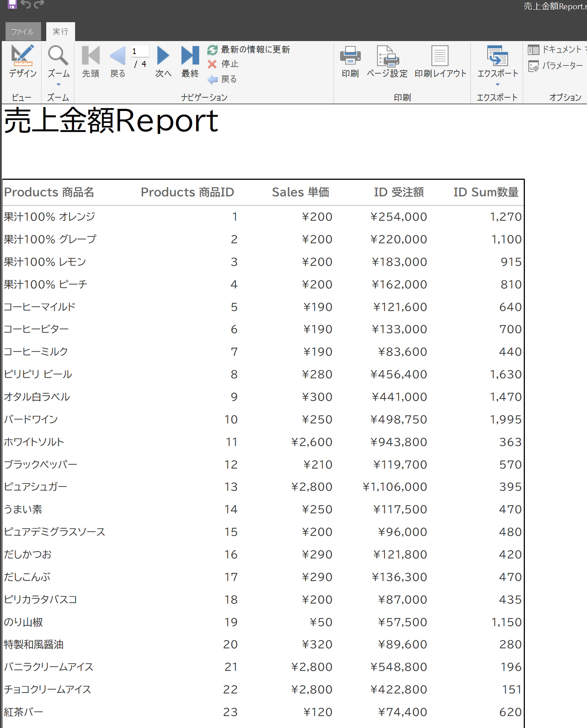Click the 1,995 quantity cell
Viewport: 587px width, 728px height.
click(506, 419)
